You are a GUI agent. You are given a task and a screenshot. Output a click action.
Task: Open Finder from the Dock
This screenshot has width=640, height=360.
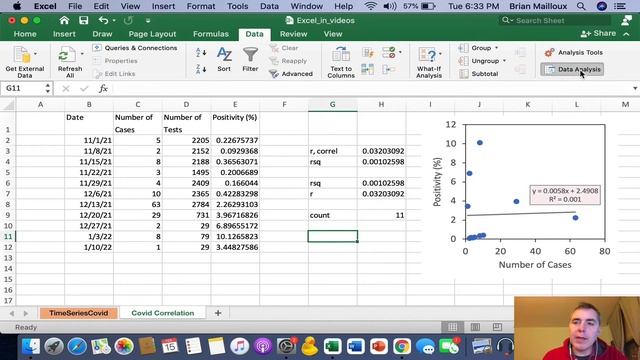point(31,346)
